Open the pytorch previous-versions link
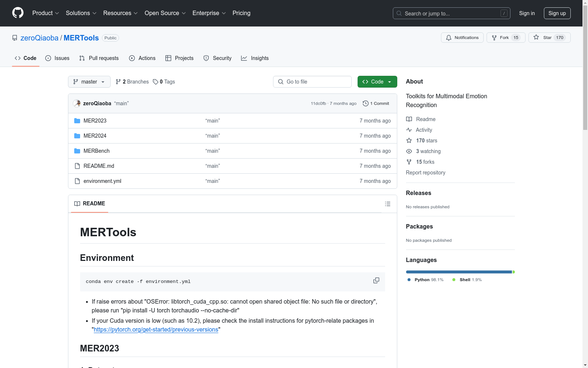This screenshot has height=368, width=588. pos(156,329)
